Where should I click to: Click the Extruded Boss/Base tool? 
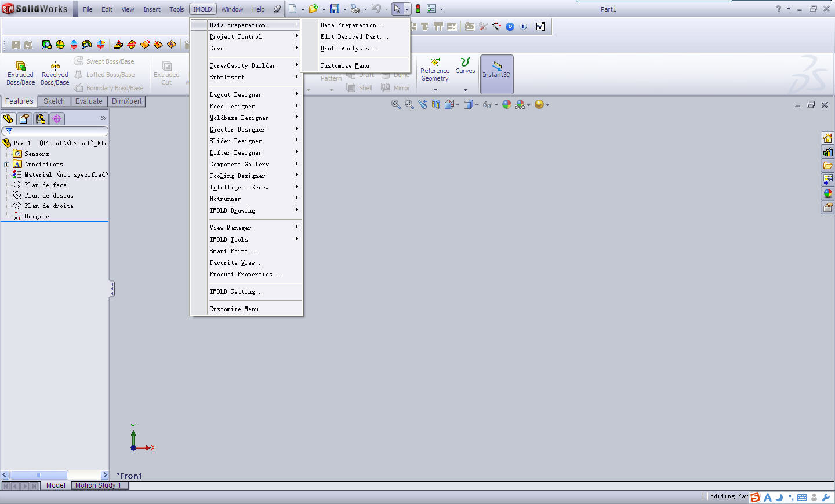(x=20, y=73)
